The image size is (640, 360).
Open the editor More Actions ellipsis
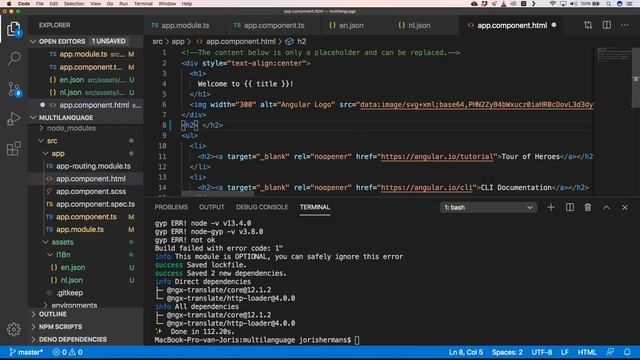coord(625,25)
